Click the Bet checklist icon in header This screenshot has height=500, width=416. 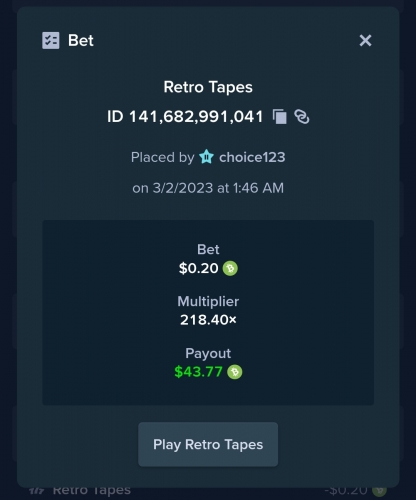[51, 40]
